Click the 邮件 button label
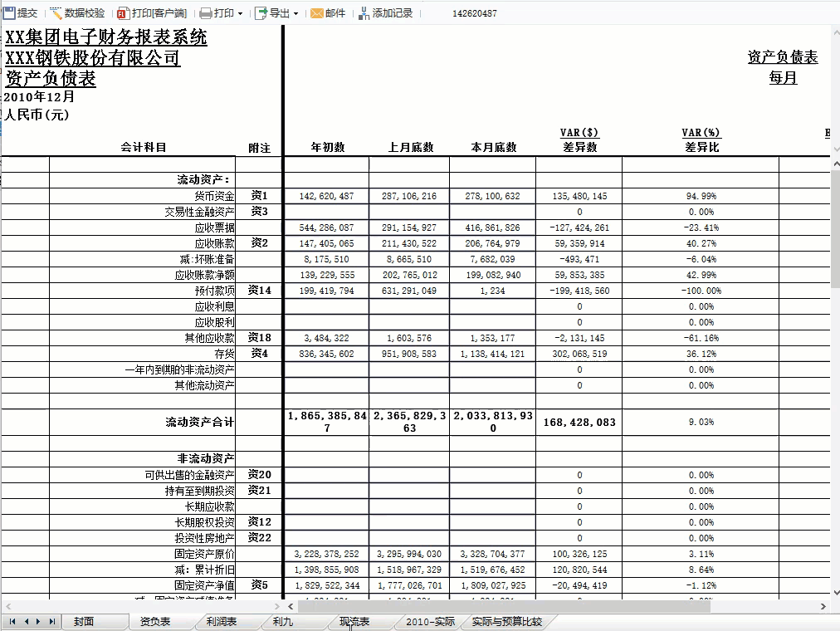 pyautogui.click(x=335, y=12)
